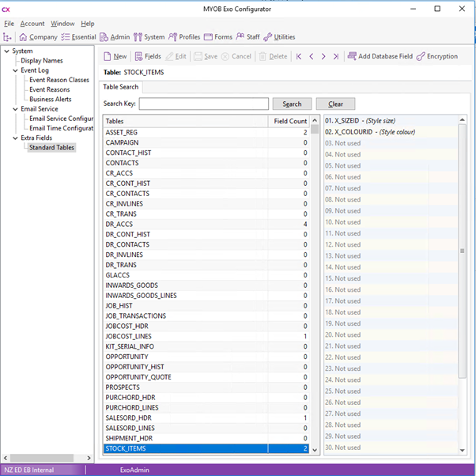Go to next record arrow

tap(323, 56)
